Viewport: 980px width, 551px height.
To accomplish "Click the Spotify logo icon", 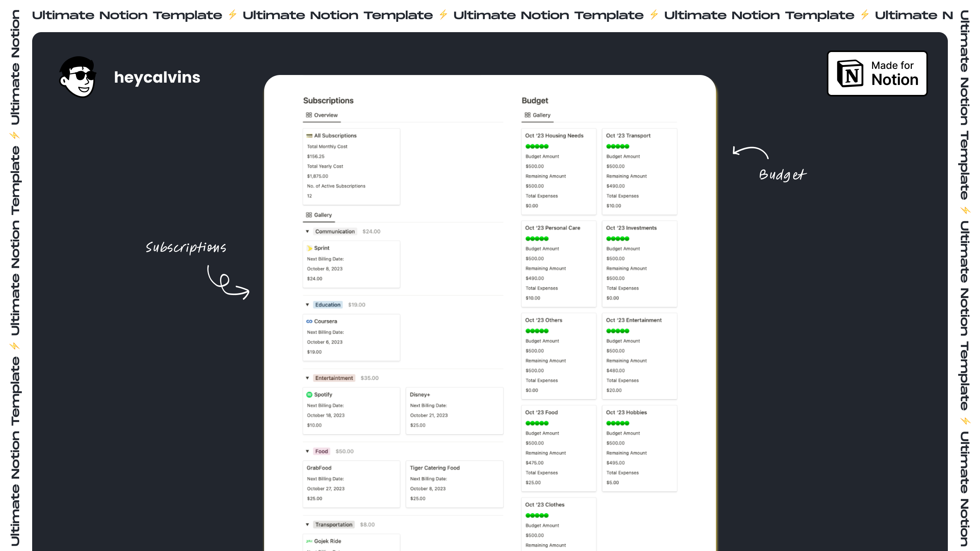I will click(x=309, y=395).
